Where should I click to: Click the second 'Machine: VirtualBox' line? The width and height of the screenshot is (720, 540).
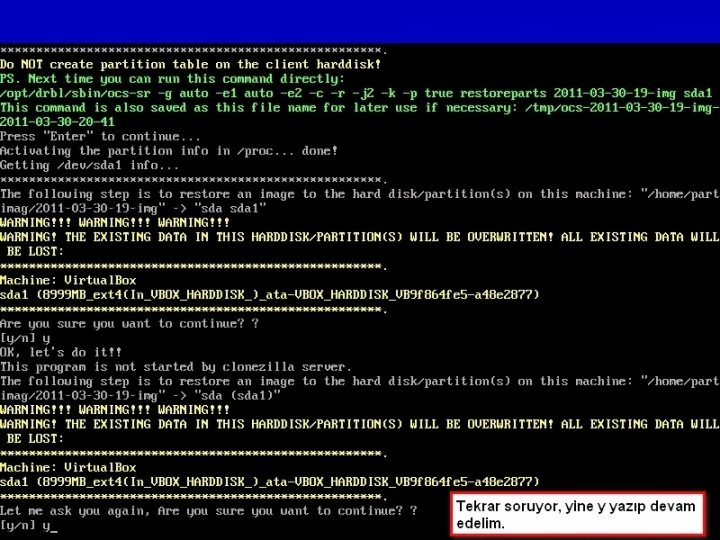click(x=68, y=468)
